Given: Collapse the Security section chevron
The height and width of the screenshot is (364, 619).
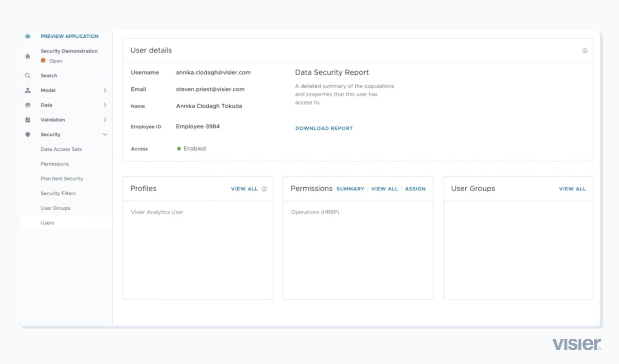Looking at the screenshot, I should coord(105,134).
